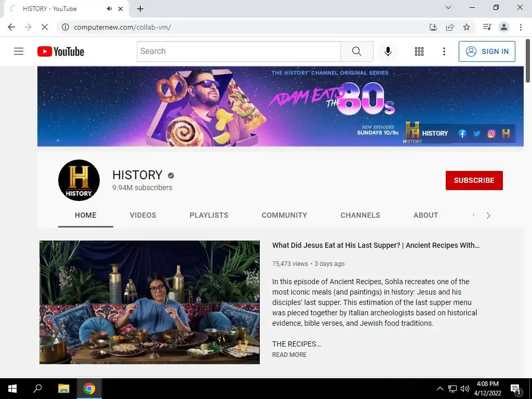Open media controls icon in Chrome toolbar
Image resolution: width=532 pixels, height=399 pixels.
click(487, 27)
